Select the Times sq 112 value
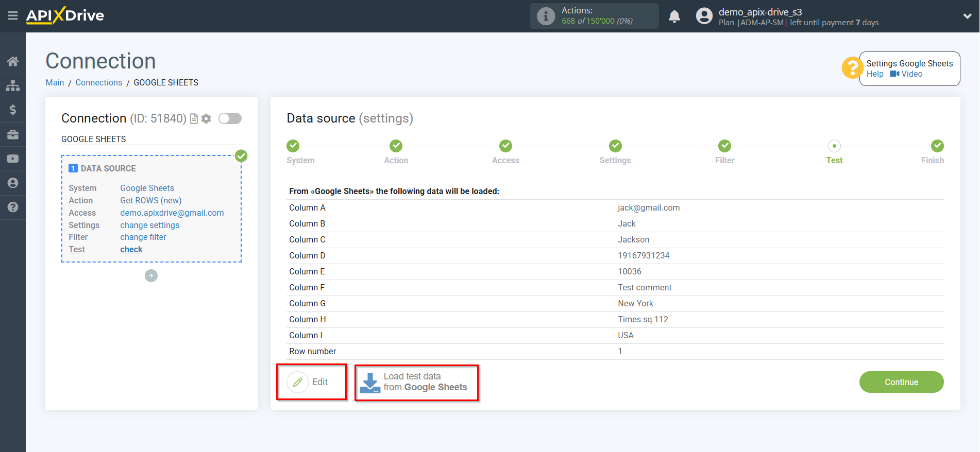The image size is (980, 452). click(x=643, y=320)
